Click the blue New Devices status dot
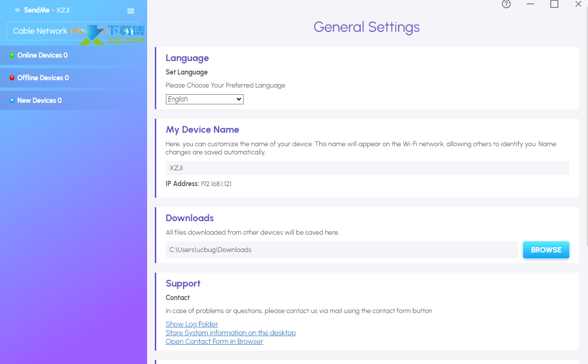Image resolution: width=588 pixels, height=364 pixels. pyautogui.click(x=12, y=100)
